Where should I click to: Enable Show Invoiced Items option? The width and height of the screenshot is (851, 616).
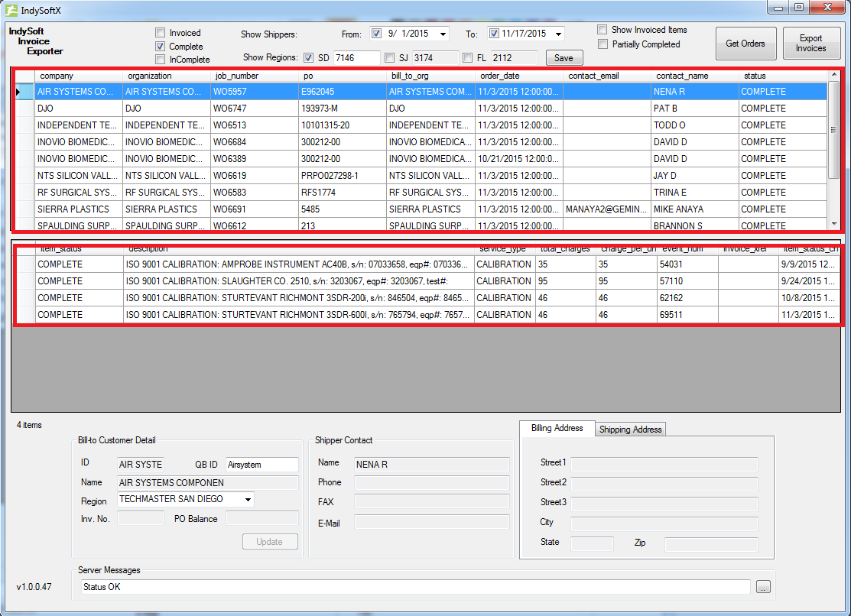[x=603, y=30]
